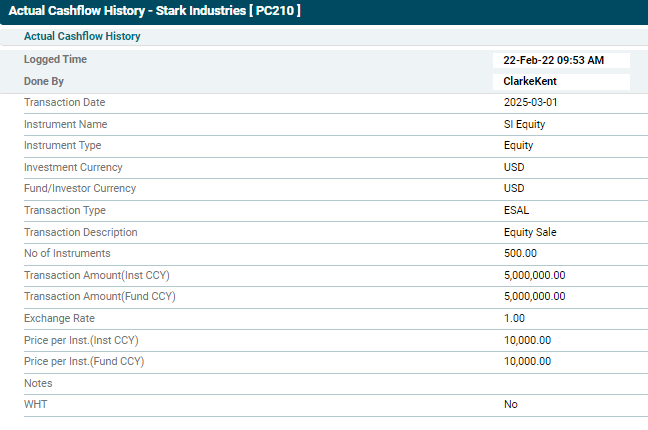Select the Actual Cashflow History section header
This screenshot has height=430, width=648.
tap(82, 36)
